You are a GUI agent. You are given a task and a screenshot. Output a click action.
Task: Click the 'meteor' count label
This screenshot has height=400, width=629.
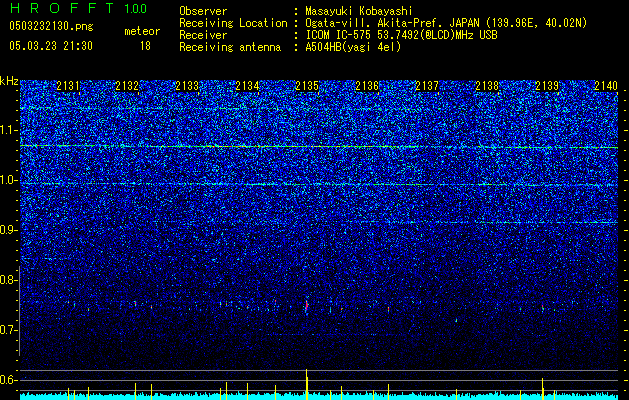[142, 31]
